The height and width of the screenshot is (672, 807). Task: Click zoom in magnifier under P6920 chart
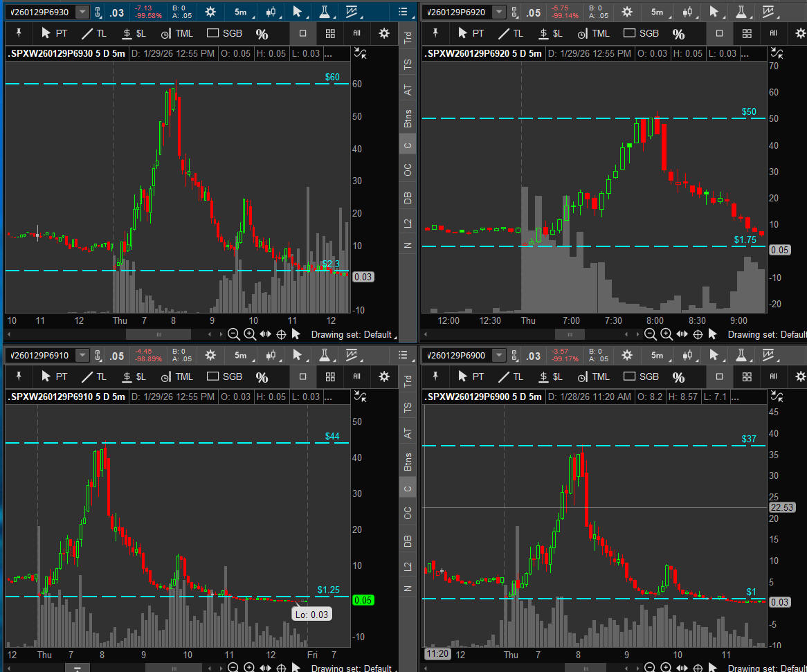click(x=666, y=334)
